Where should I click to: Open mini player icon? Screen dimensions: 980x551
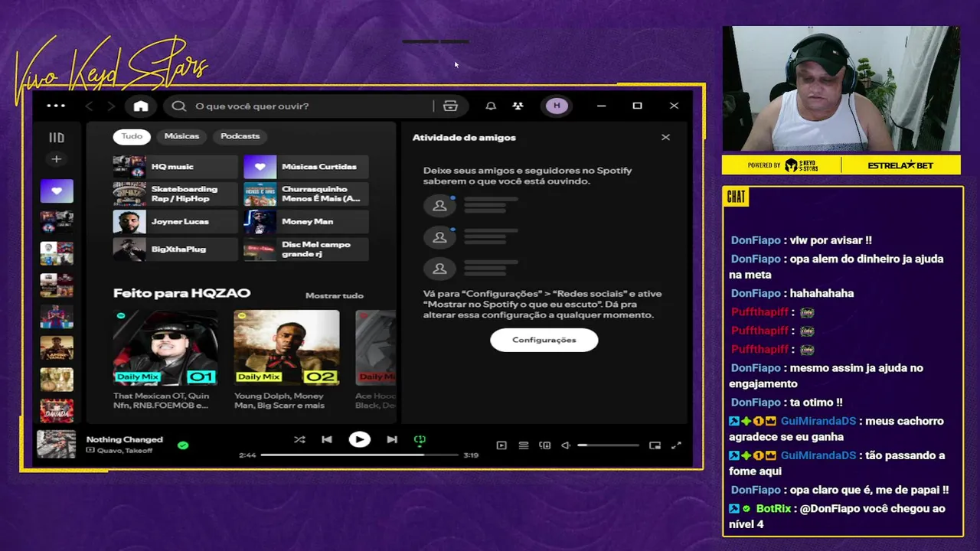(x=655, y=445)
